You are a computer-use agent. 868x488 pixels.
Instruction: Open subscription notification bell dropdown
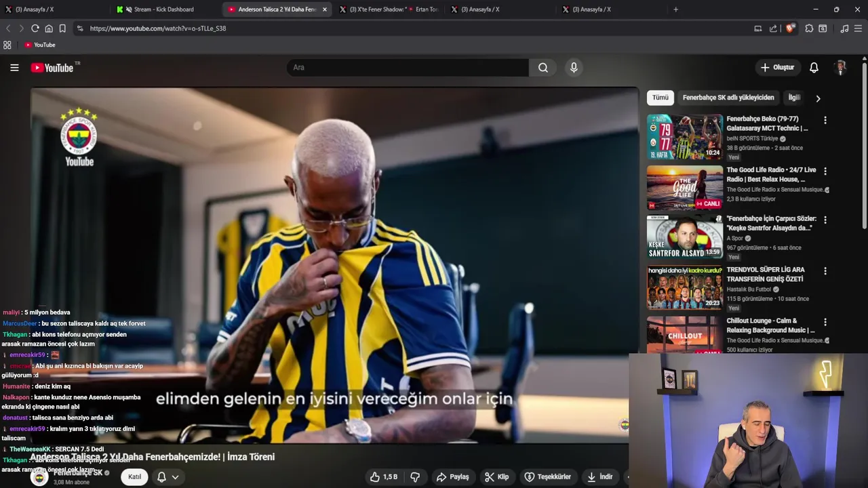tap(168, 477)
